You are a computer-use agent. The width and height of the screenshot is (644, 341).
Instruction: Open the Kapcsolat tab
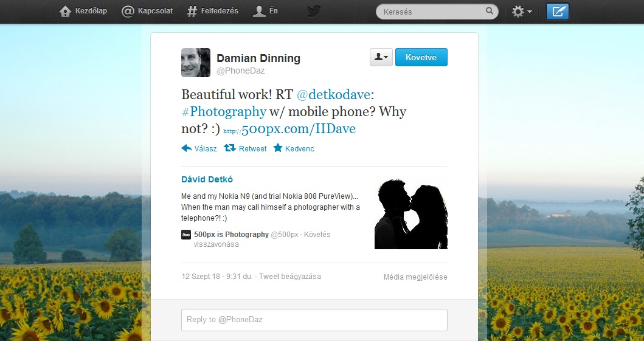click(147, 12)
